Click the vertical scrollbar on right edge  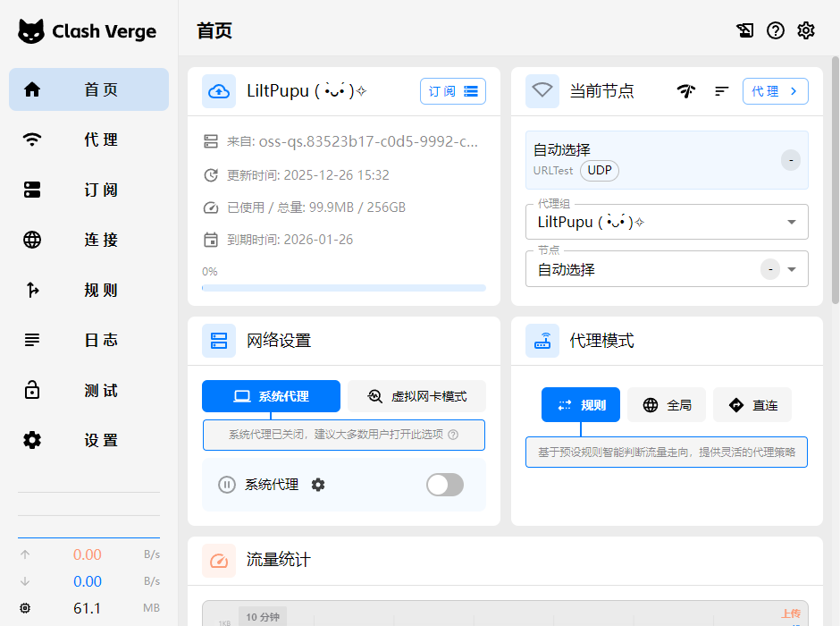(x=835, y=179)
